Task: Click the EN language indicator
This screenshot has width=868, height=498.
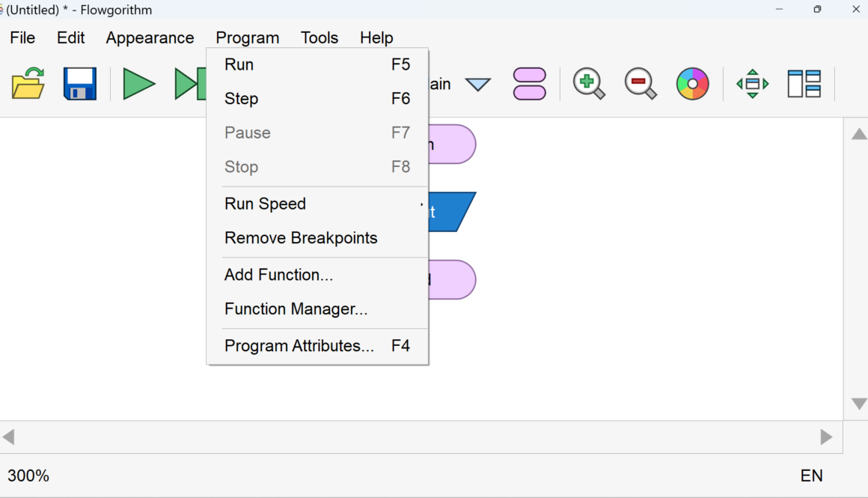Action: tap(812, 476)
